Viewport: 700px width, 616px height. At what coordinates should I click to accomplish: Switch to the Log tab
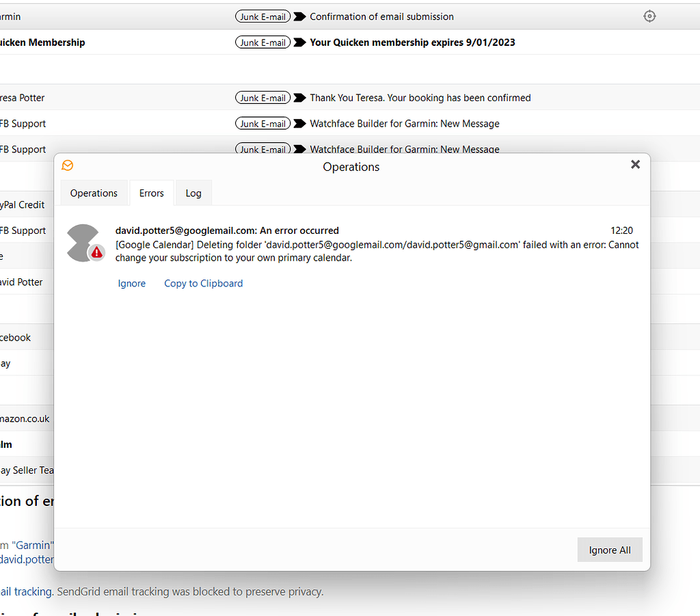(x=193, y=193)
